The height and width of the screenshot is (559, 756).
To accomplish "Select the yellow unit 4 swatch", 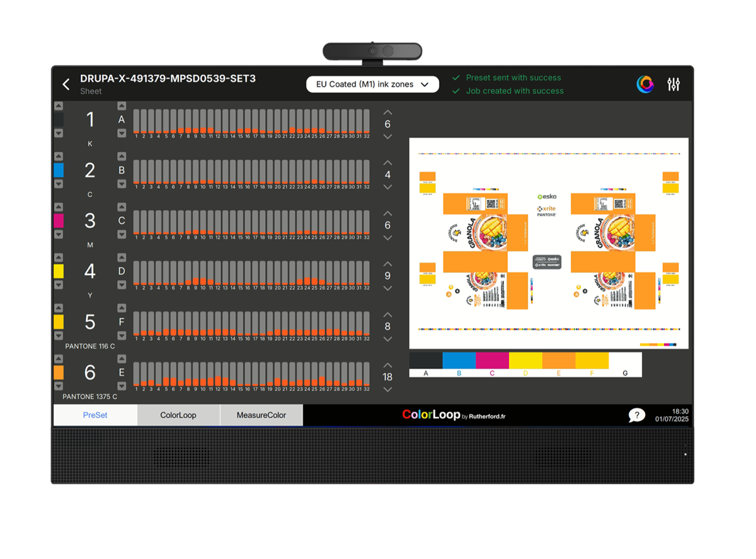I will (x=59, y=271).
